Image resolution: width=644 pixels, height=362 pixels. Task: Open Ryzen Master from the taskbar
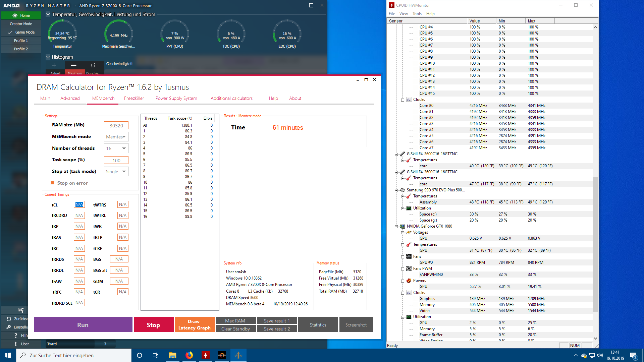[x=222, y=355]
